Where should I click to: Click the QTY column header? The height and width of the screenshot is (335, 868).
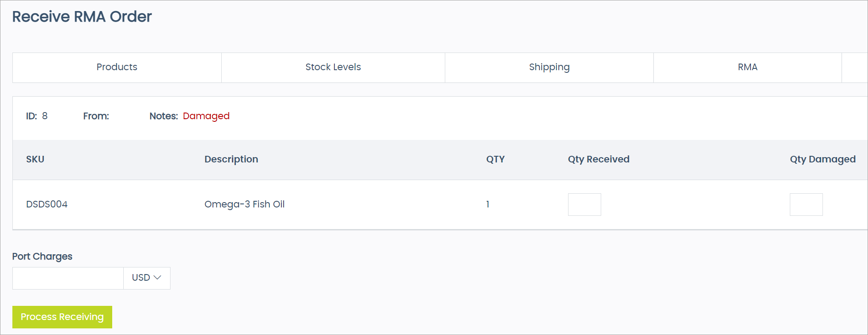click(x=495, y=159)
